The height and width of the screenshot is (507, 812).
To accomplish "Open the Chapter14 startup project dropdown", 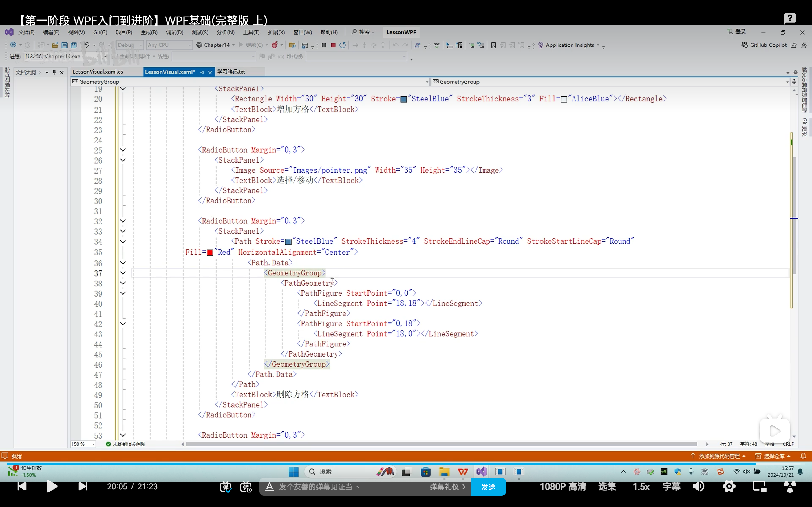I will tap(233, 45).
